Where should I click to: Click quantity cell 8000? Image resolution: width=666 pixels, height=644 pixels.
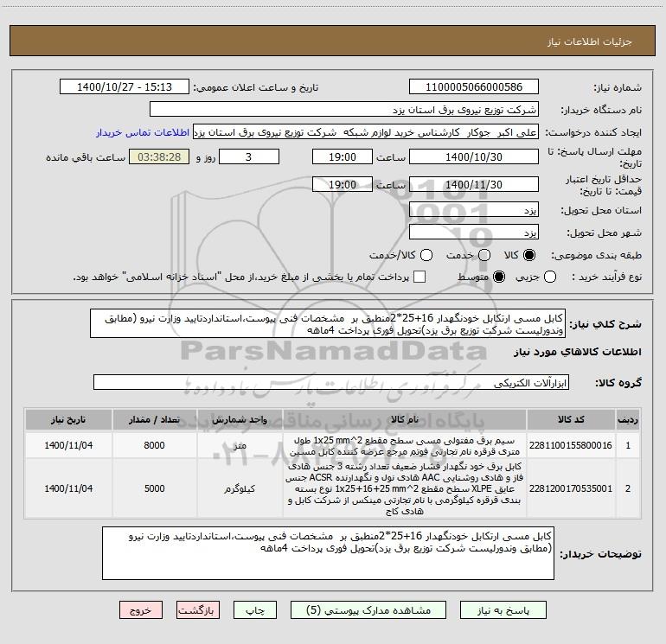coord(154,445)
